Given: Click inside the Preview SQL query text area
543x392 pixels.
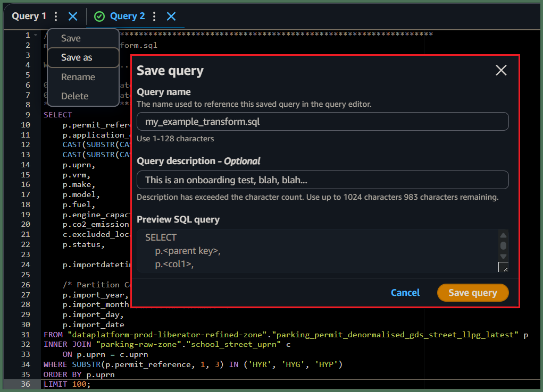Looking at the screenshot, I should (x=317, y=251).
